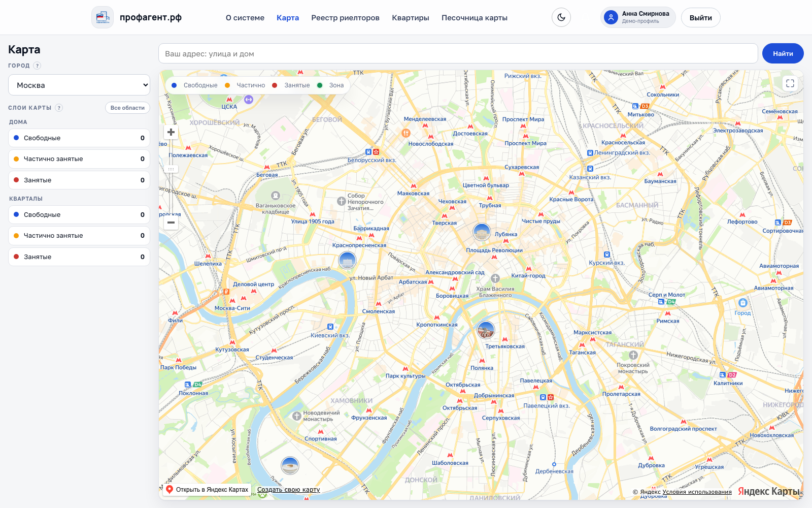812x508 pixels.
Task: Open the Квартиры section
Action: (411, 18)
